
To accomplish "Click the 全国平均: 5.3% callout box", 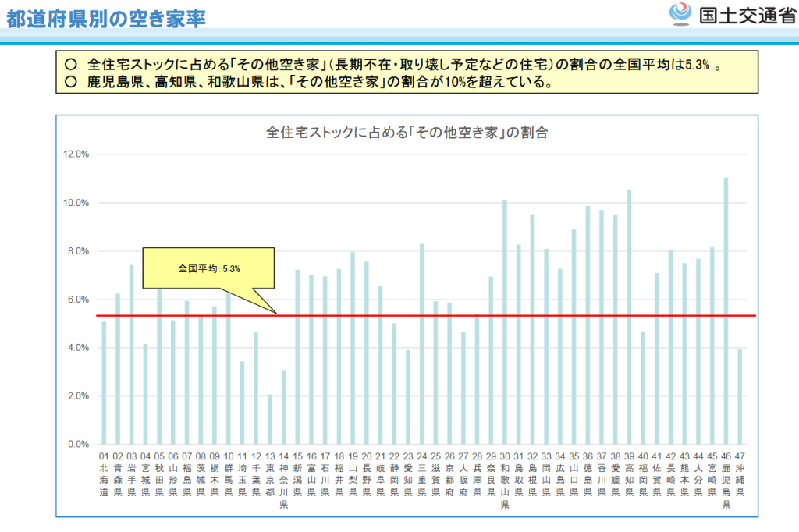I will (208, 268).
